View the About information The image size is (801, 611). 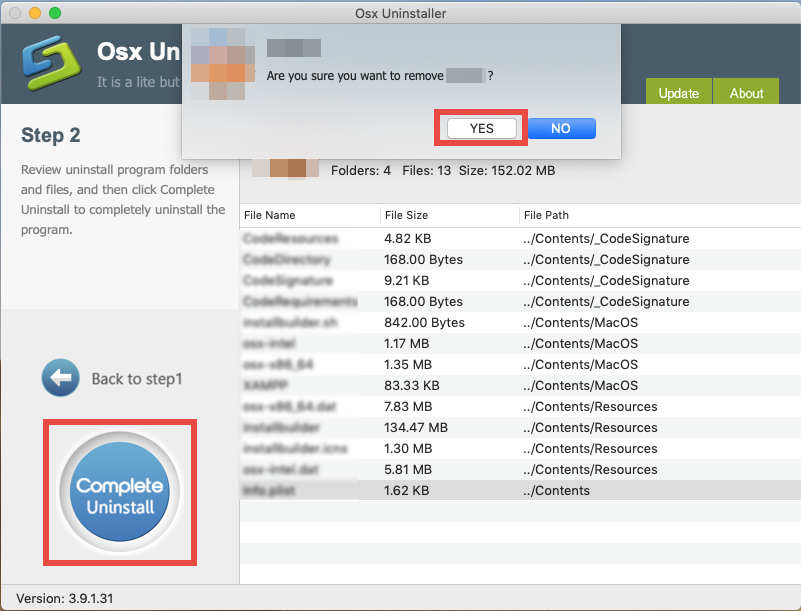pos(746,93)
